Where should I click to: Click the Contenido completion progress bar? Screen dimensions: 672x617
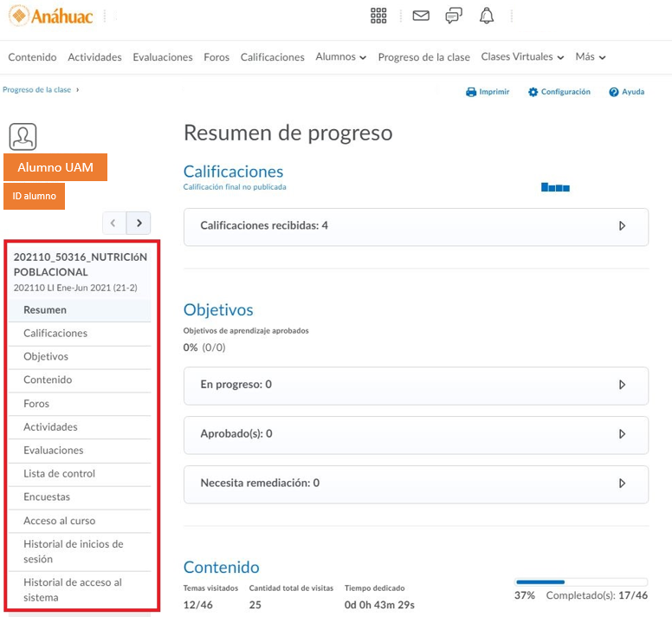[x=580, y=582]
